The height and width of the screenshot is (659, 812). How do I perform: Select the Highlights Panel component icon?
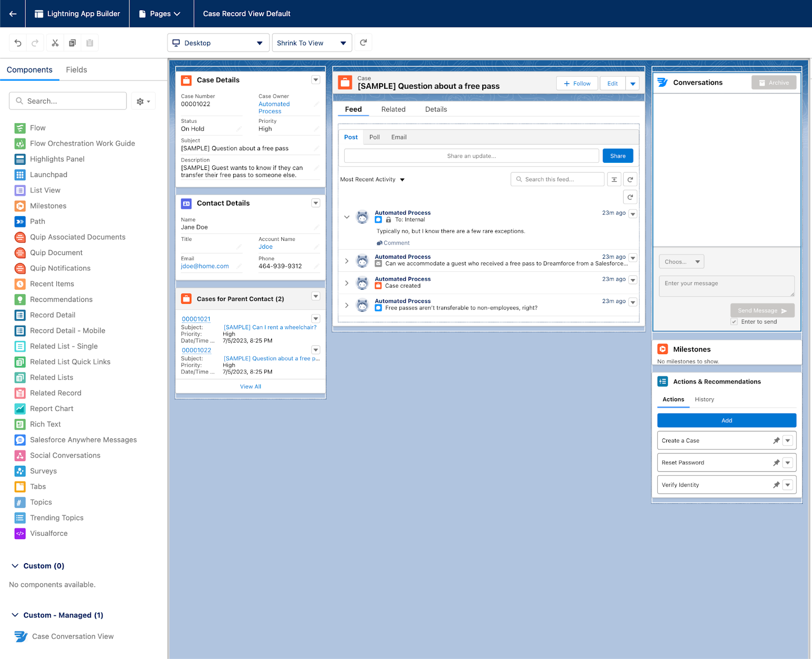coord(20,159)
